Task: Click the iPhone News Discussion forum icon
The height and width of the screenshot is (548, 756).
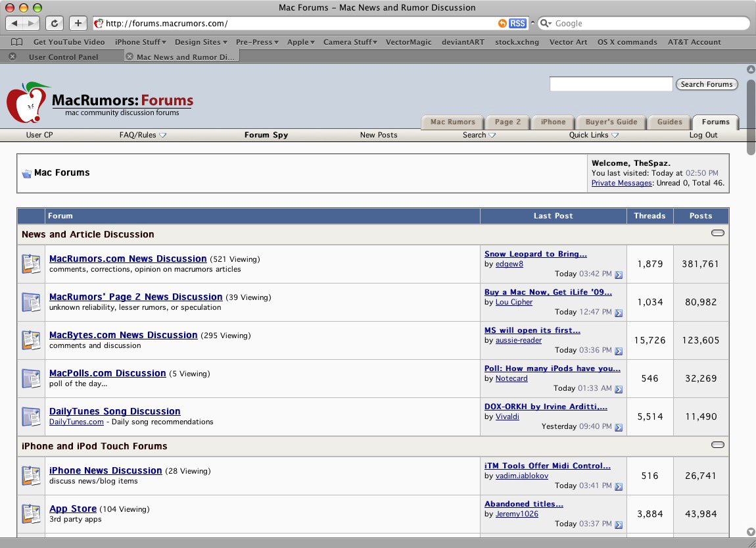Action: (32, 476)
